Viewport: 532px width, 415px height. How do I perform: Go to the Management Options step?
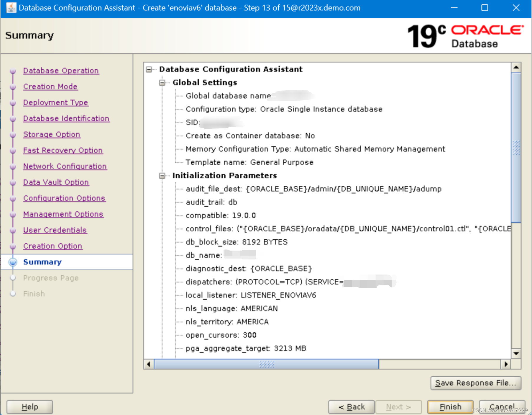(x=63, y=214)
